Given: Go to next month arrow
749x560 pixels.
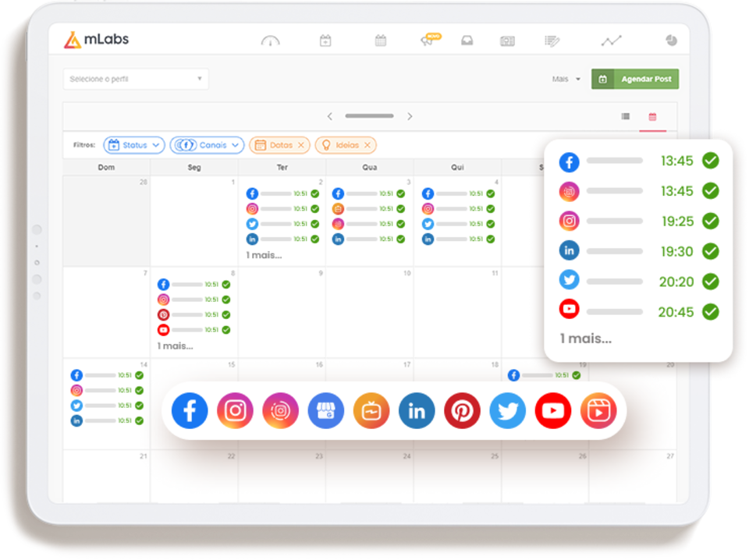Looking at the screenshot, I should [x=410, y=116].
